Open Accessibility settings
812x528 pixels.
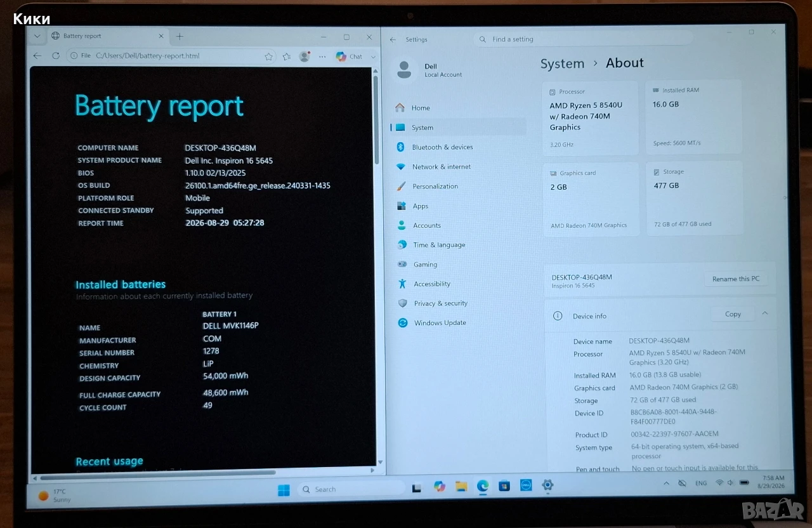[458, 284]
